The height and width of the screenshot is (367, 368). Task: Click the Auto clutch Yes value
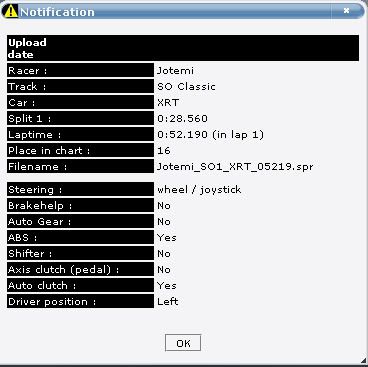[x=167, y=286]
